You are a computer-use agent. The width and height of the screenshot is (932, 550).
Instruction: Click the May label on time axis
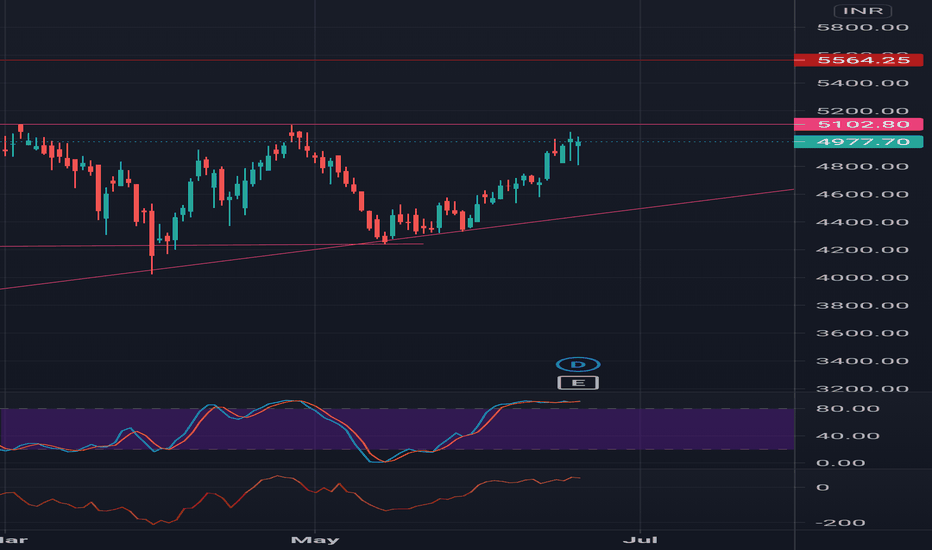click(315, 540)
